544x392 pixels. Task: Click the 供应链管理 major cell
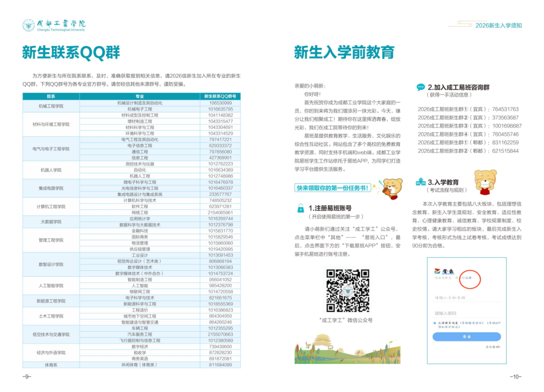(140, 249)
